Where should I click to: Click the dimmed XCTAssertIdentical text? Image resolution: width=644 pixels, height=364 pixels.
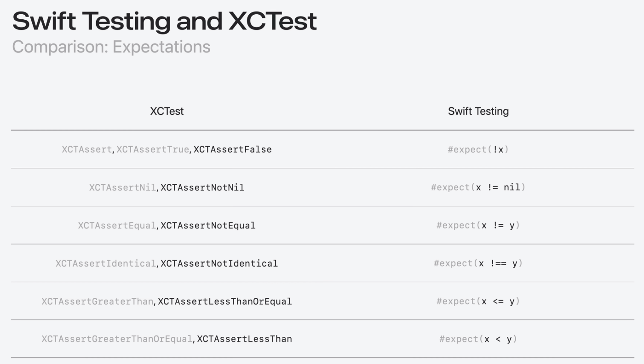click(106, 263)
